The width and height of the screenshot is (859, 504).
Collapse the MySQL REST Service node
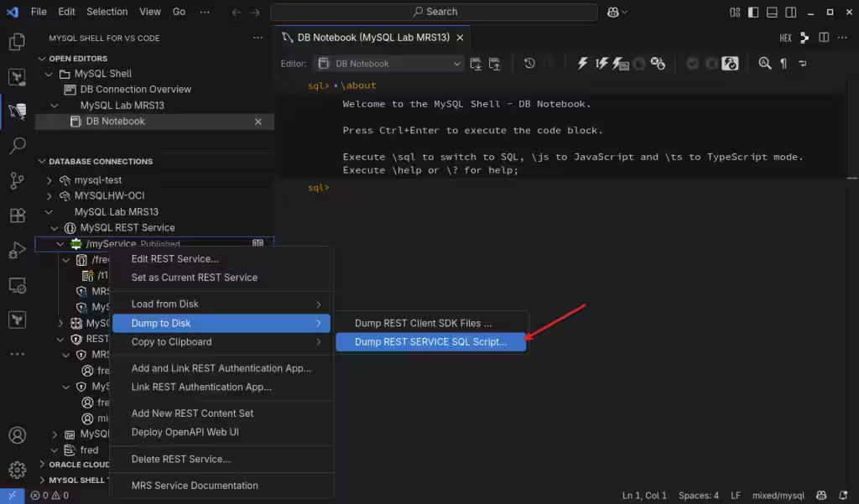pyautogui.click(x=55, y=228)
